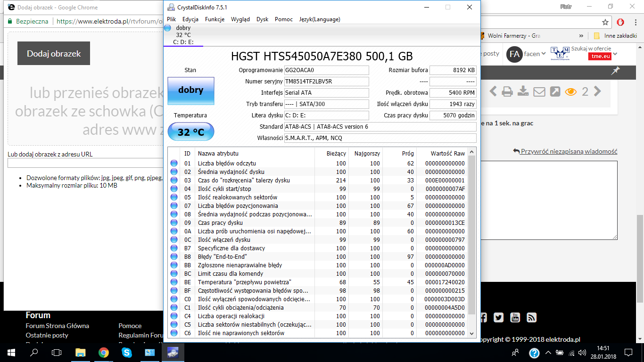Bookmark the page with the star icon
The width and height of the screenshot is (644, 362).
click(x=605, y=22)
